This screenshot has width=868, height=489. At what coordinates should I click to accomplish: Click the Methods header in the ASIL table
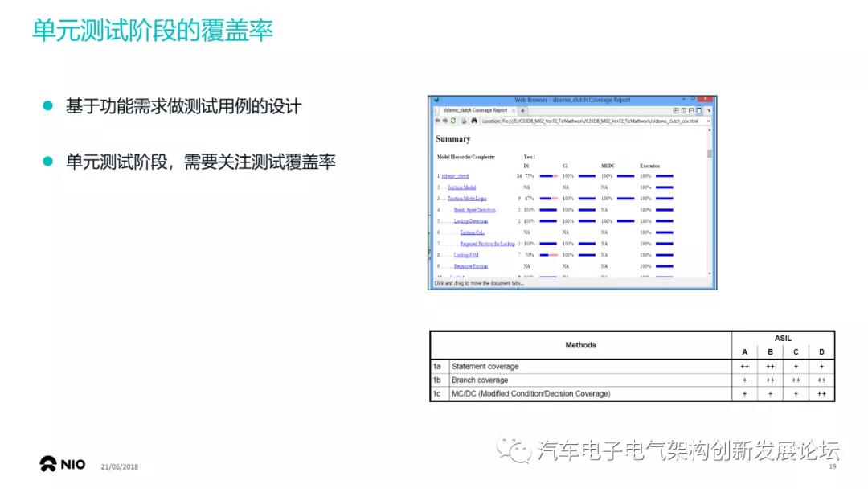click(581, 345)
